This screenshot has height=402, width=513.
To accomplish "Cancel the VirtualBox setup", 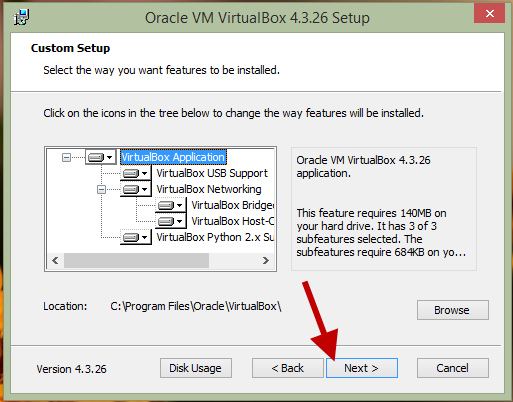I will click(453, 368).
